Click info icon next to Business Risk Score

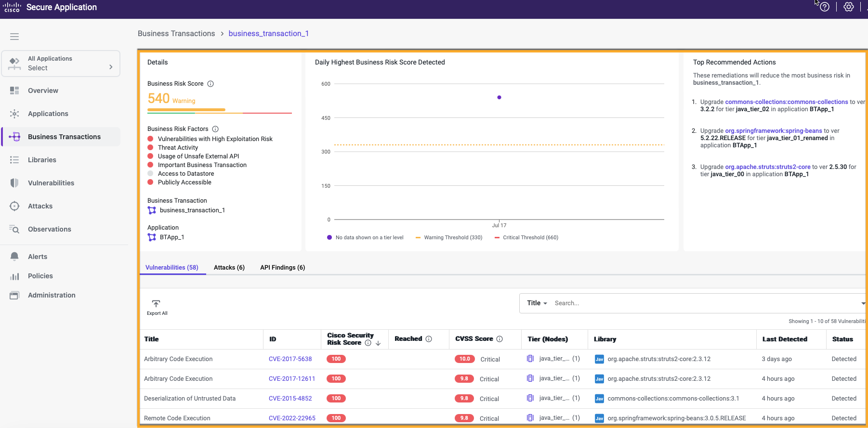pos(210,84)
